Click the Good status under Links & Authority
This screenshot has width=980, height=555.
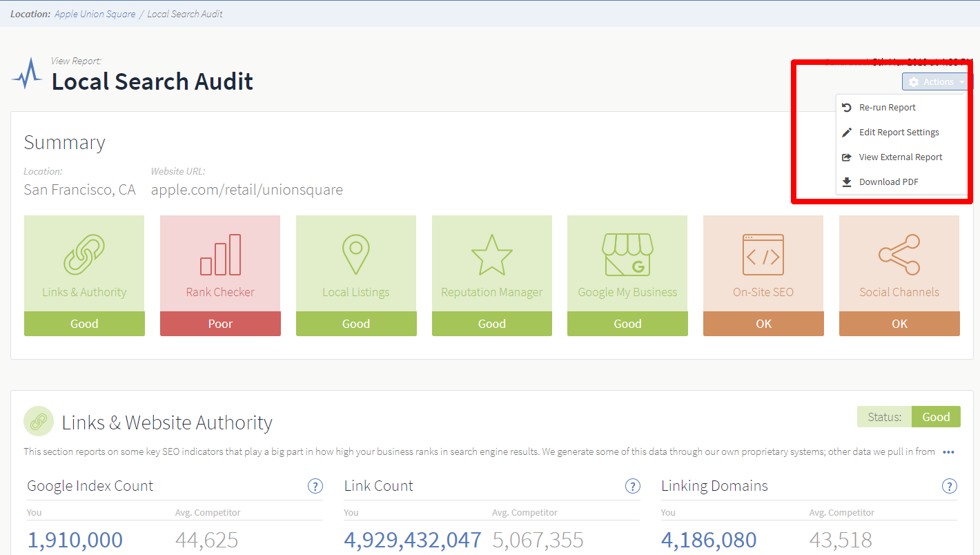(x=84, y=324)
